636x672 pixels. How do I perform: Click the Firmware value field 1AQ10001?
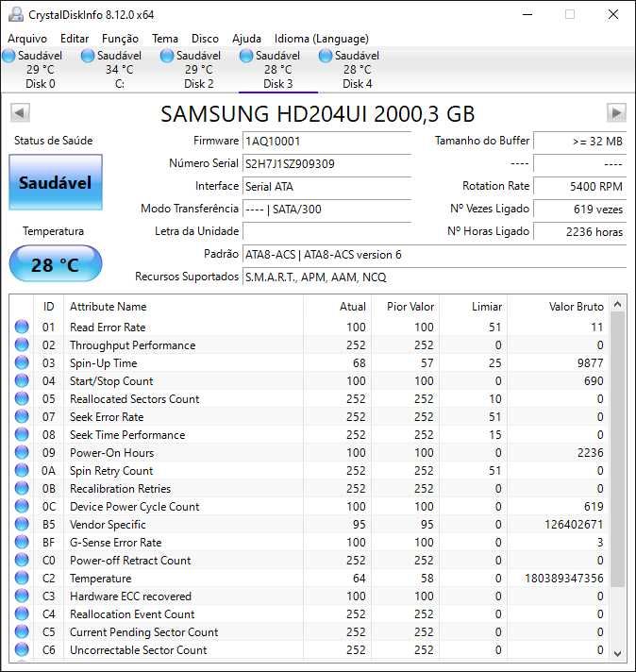tap(327, 141)
